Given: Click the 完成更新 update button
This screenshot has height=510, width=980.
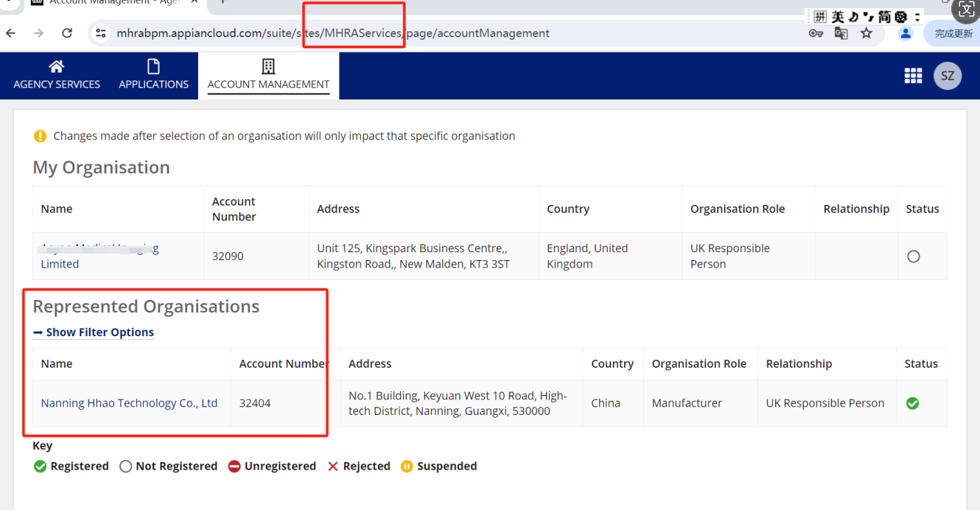Looking at the screenshot, I should pos(952,33).
